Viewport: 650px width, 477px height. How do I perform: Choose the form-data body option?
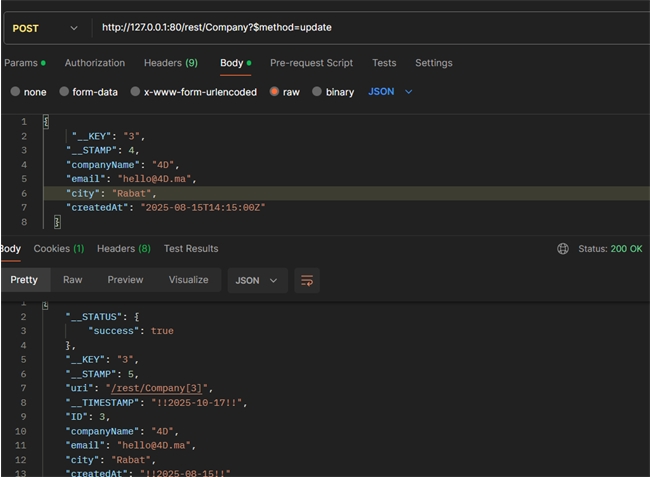pos(64,92)
